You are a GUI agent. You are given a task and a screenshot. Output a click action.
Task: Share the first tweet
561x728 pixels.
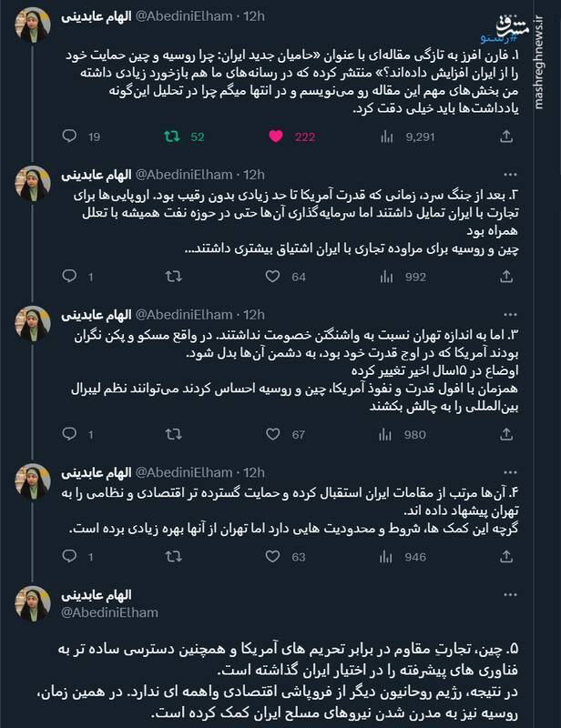tap(499, 135)
